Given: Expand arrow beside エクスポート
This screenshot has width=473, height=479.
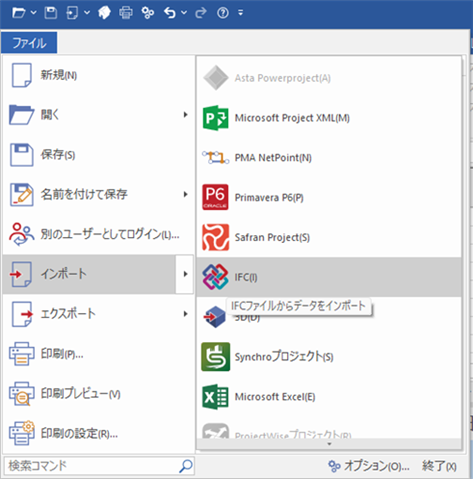Looking at the screenshot, I should click(185, 314).
